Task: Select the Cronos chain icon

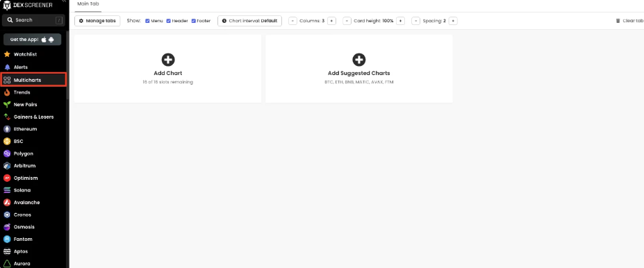Action: 7,215
